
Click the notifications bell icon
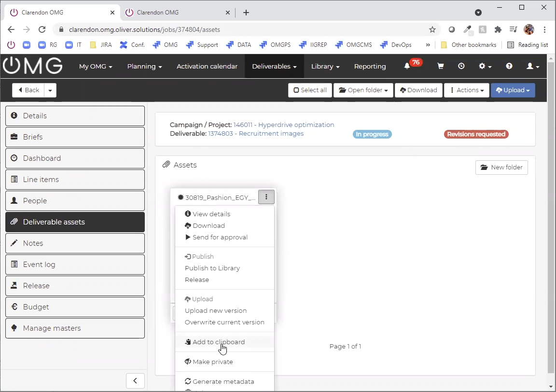407,66
